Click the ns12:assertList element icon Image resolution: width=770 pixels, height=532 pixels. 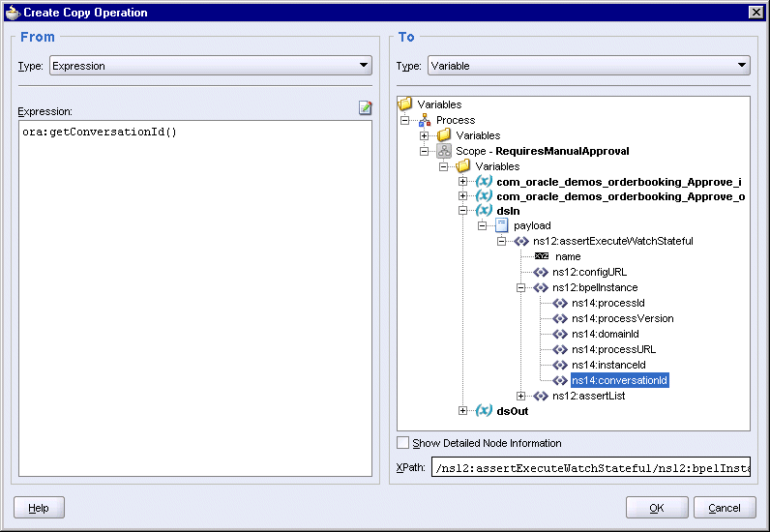click(x=541, y=396)
